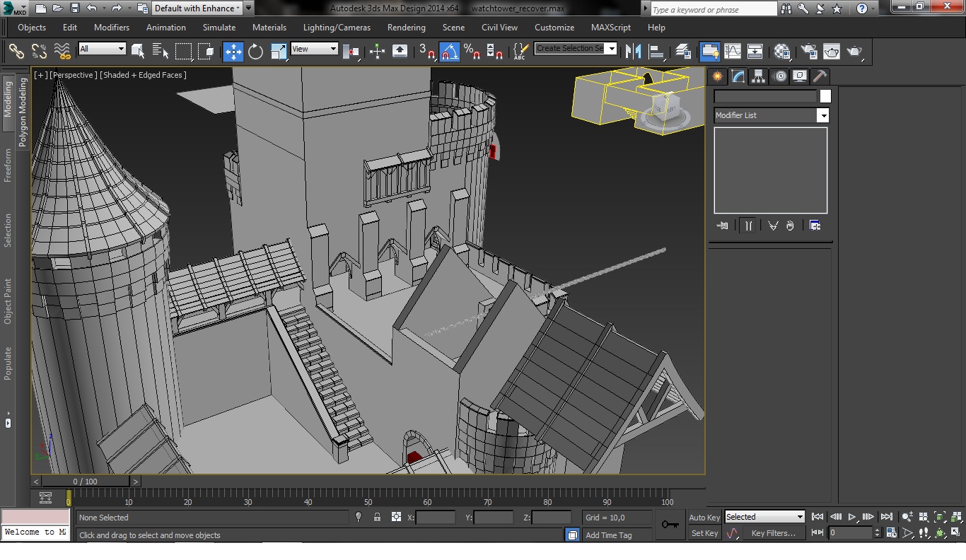
Task: Select the Select and Rotate tool
Action: [255, 52]
